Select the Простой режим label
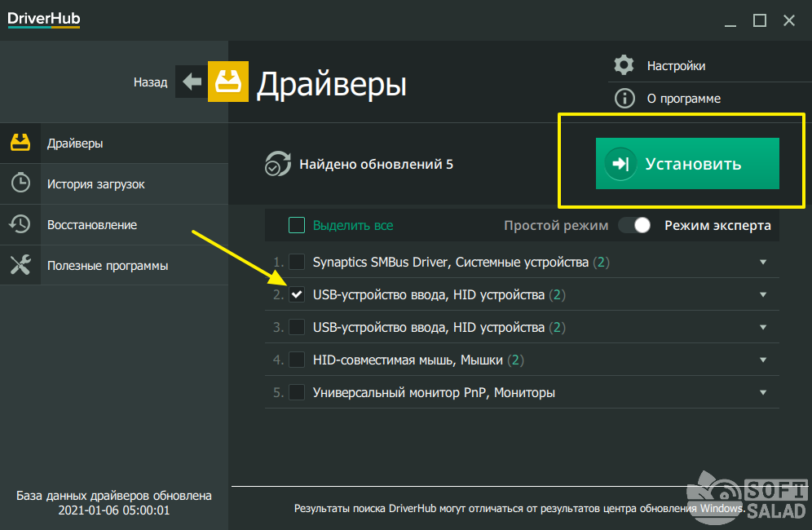Screen dimensions: 812x530 556,225
